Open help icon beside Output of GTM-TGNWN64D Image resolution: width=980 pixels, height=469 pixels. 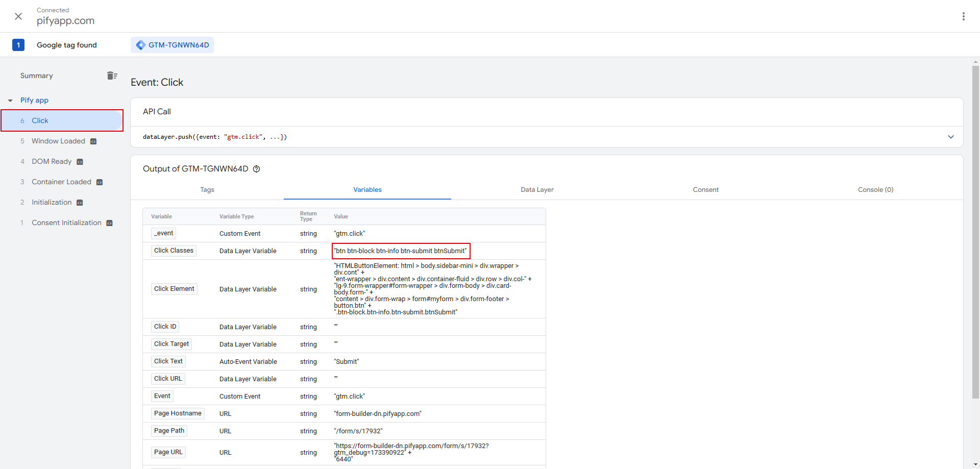(x=257, y=169)
